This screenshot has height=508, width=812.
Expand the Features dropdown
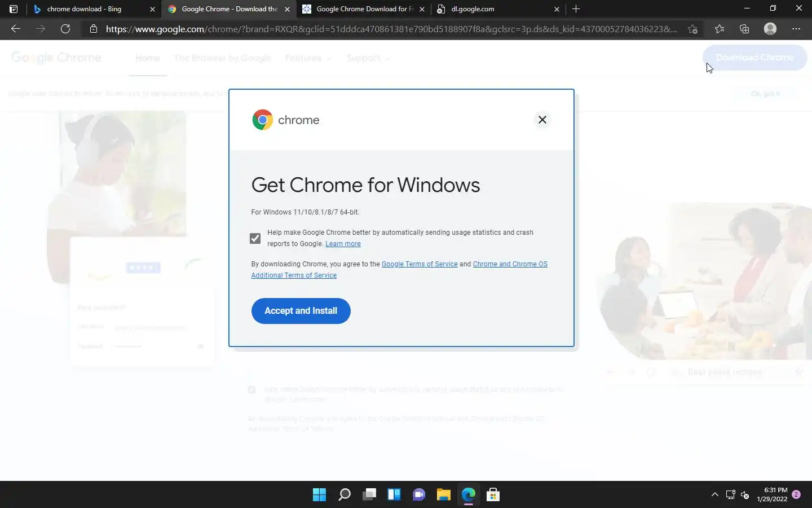coord(308,58)
